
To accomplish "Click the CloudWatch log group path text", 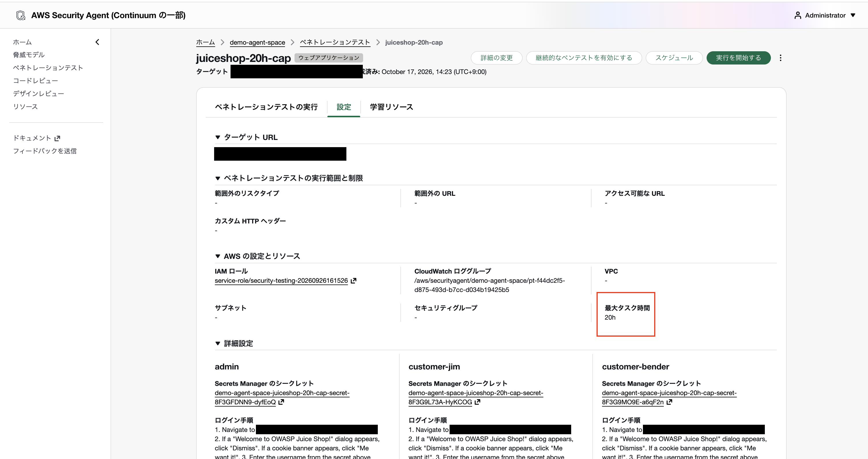I will click(x=489, y=285).
